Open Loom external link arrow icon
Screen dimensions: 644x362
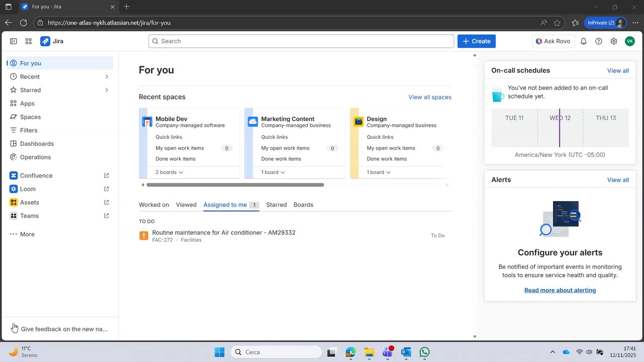click(106, 189)
